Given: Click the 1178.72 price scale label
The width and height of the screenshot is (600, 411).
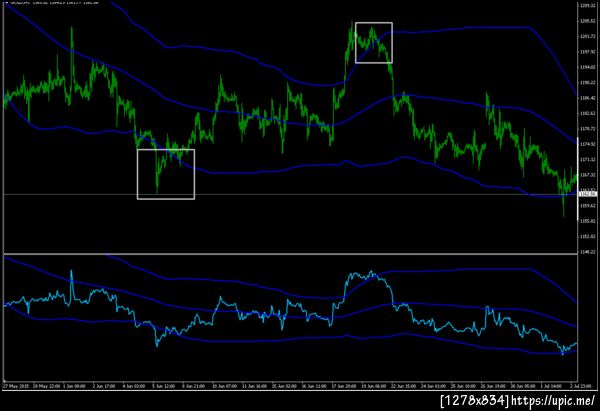Looking at the screenshot, I should coord(589,129).
